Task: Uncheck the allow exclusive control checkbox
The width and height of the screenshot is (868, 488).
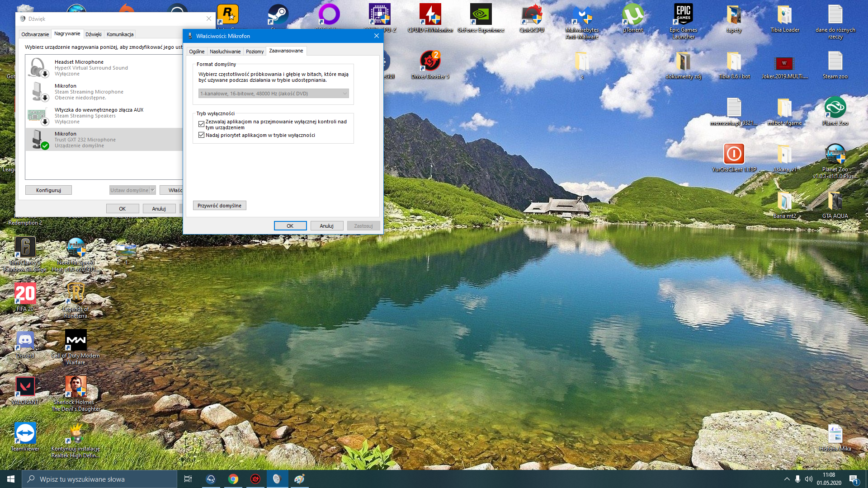Action: pos(201,124)
